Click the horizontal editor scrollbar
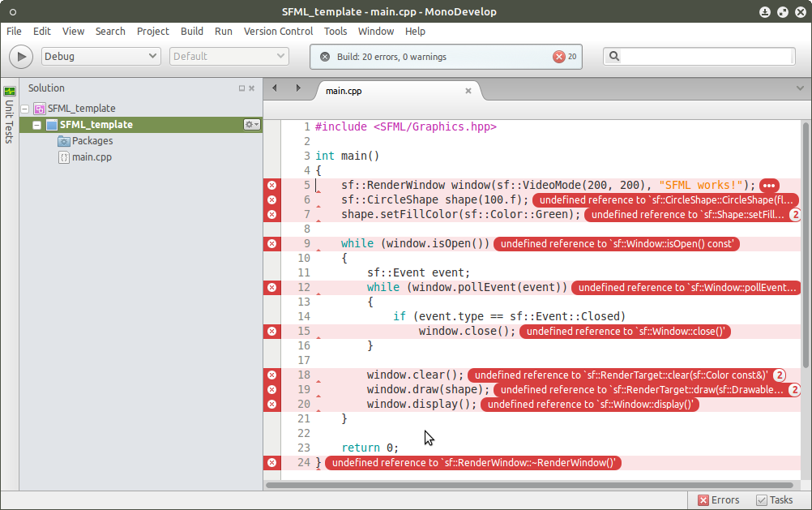812x510 pixels. [529, 486]
